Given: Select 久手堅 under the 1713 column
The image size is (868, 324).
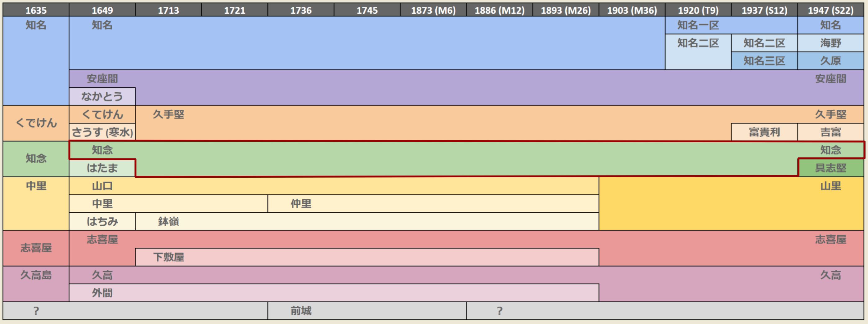Looking at the screenshot, I should tap(169, 114).
